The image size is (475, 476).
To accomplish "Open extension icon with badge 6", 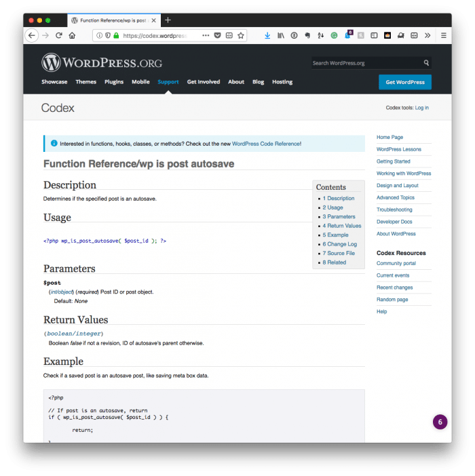I will [x=348, y=35].
